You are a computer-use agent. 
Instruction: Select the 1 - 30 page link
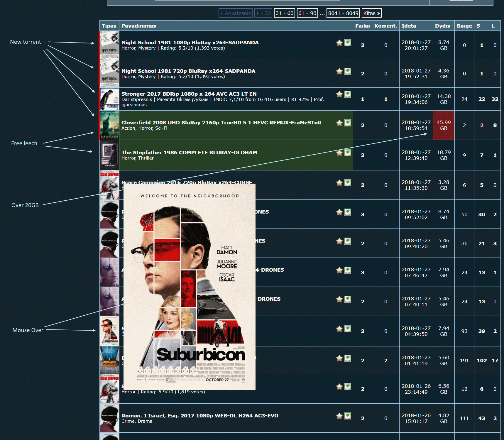coord(263,13)
